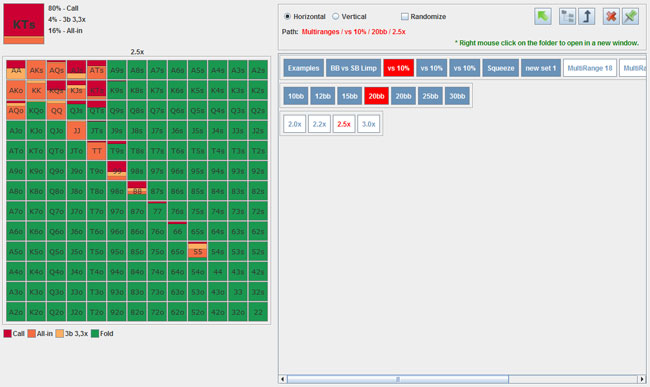Select the 99 pair cell in the grid
Viewport: 650px width, 387px height.
tap(117, 171)
